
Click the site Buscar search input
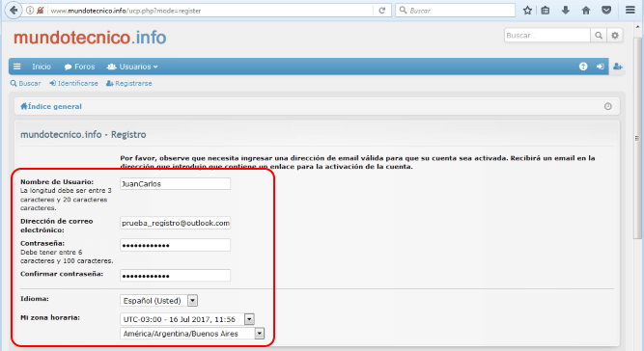pyautogui.click(x=547, y=36)
